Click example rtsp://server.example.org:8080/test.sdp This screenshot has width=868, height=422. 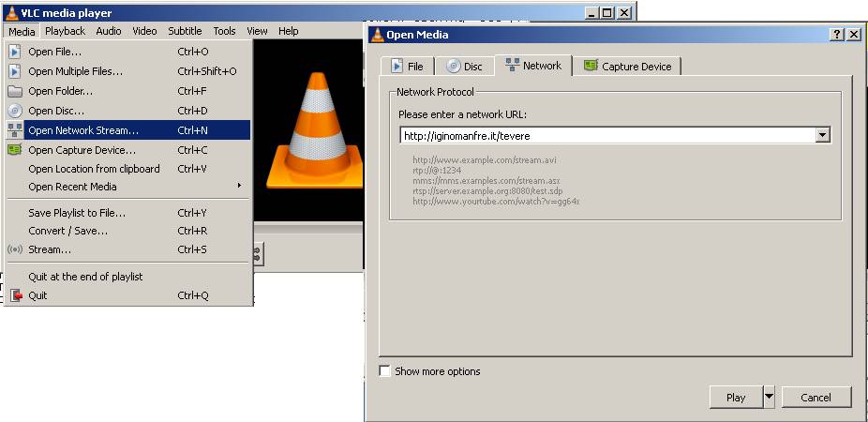pyautogui.click(x=487, y=191)
